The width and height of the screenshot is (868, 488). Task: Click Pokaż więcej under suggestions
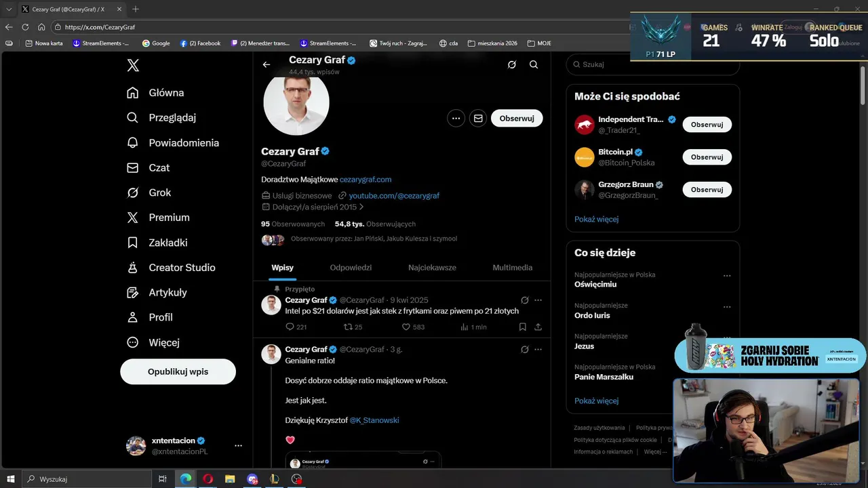click(596, 219)
